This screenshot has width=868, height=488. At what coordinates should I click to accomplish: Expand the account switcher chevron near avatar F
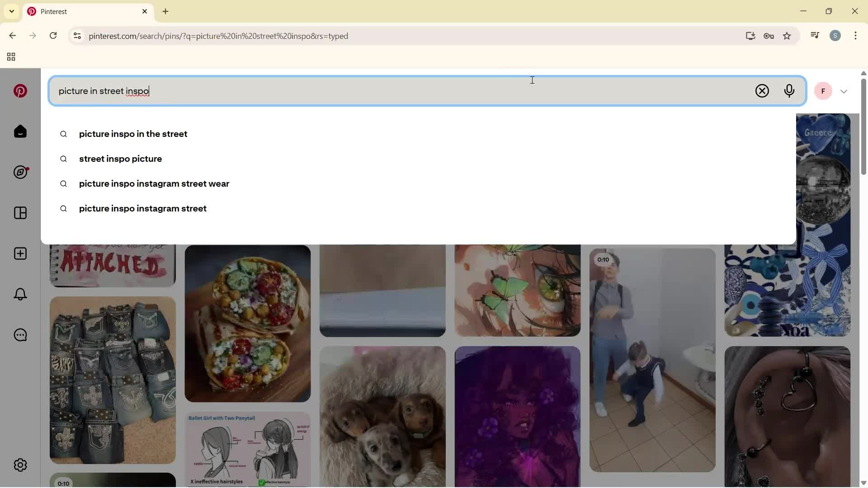click(844, 91)
